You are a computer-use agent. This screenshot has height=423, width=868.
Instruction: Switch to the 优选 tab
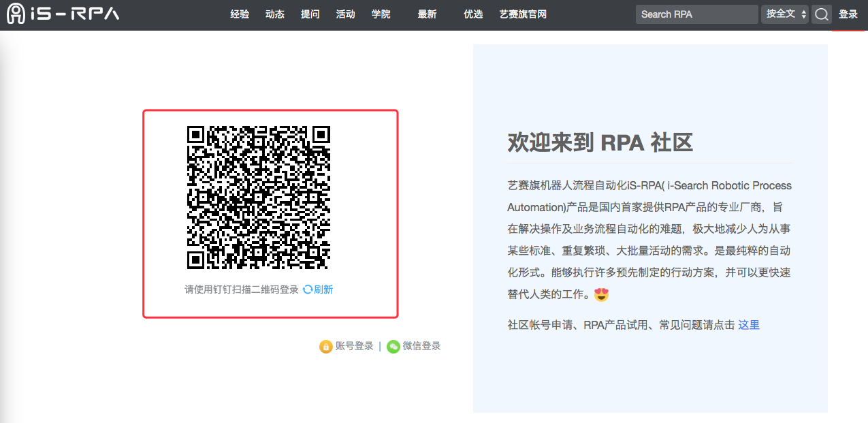tap(472, 14)
